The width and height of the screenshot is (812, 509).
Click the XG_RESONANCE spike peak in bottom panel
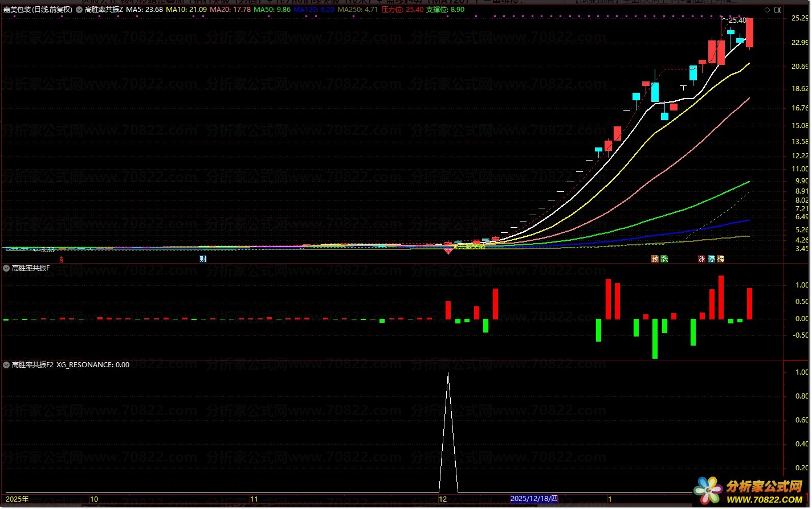click(x=448, y=374)
